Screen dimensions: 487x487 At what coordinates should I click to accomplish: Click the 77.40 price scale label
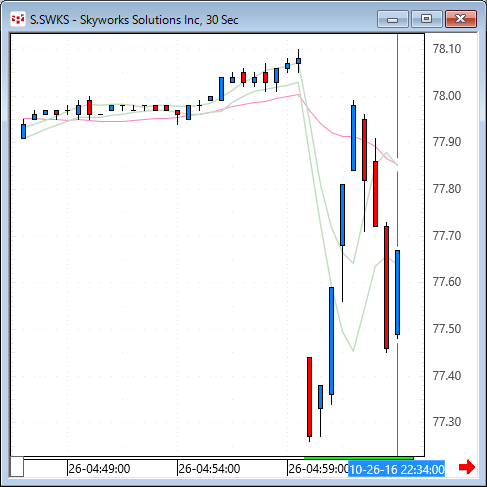[x=447, y=376]
